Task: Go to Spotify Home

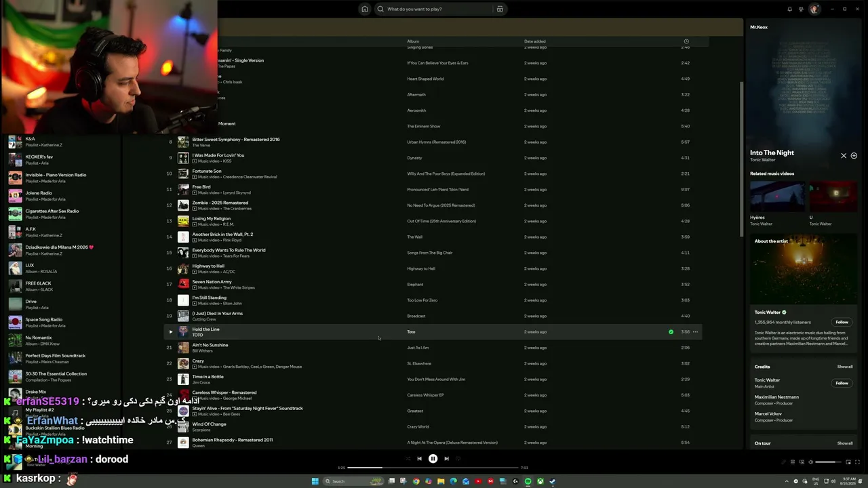Action: tap(365, 9)
